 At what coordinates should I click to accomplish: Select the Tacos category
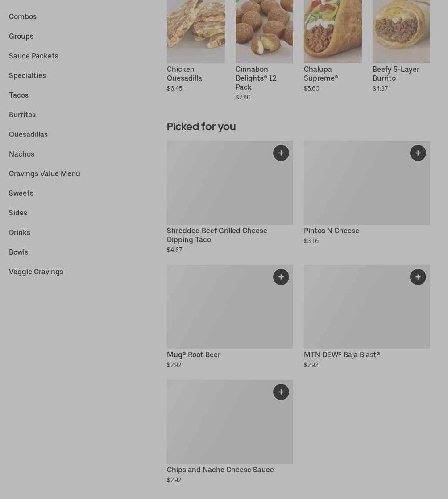pos(19,95)
